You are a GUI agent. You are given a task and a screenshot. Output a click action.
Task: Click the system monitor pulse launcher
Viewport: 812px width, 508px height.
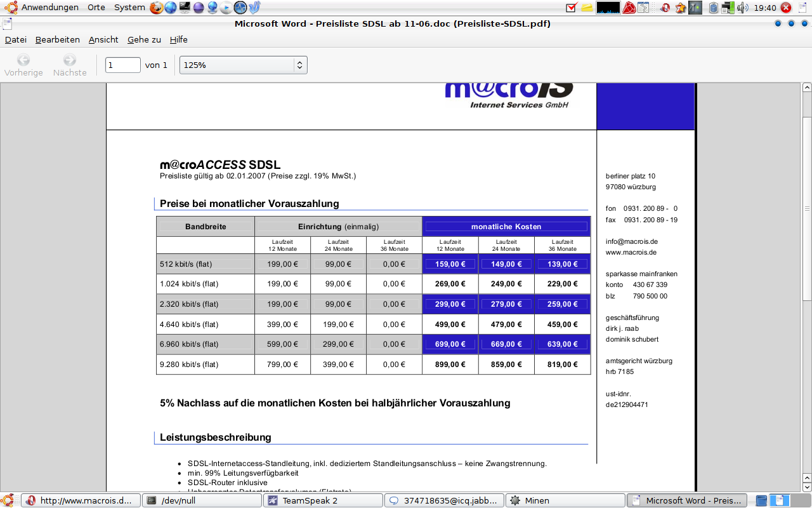coord(240,8)
